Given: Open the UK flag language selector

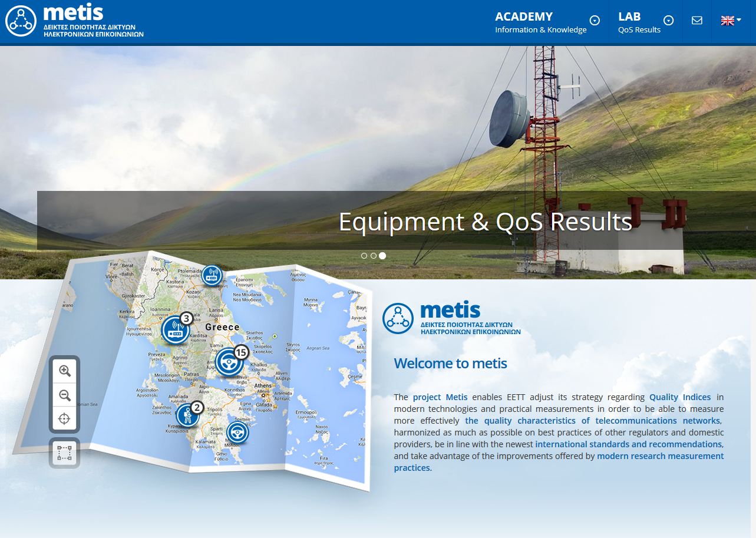Looking at the screenshot, I should click(731, 21).
